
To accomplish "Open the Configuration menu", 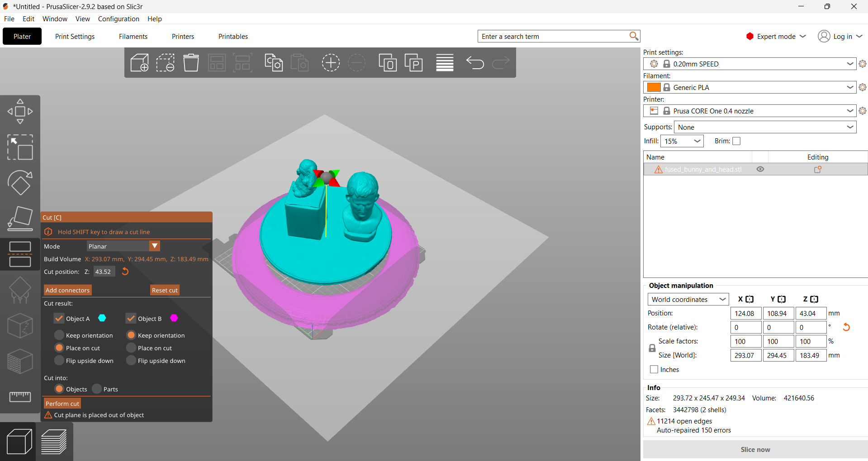I will [x=119, y=19].
